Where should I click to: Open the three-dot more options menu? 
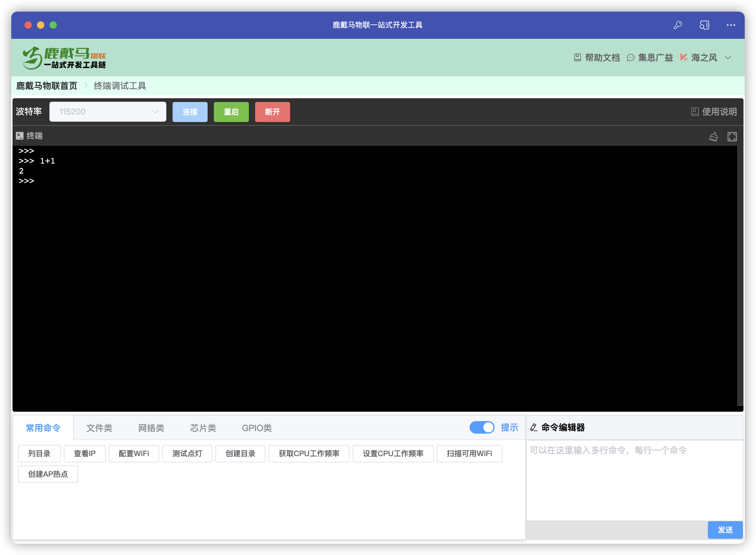tap(730, 25)
